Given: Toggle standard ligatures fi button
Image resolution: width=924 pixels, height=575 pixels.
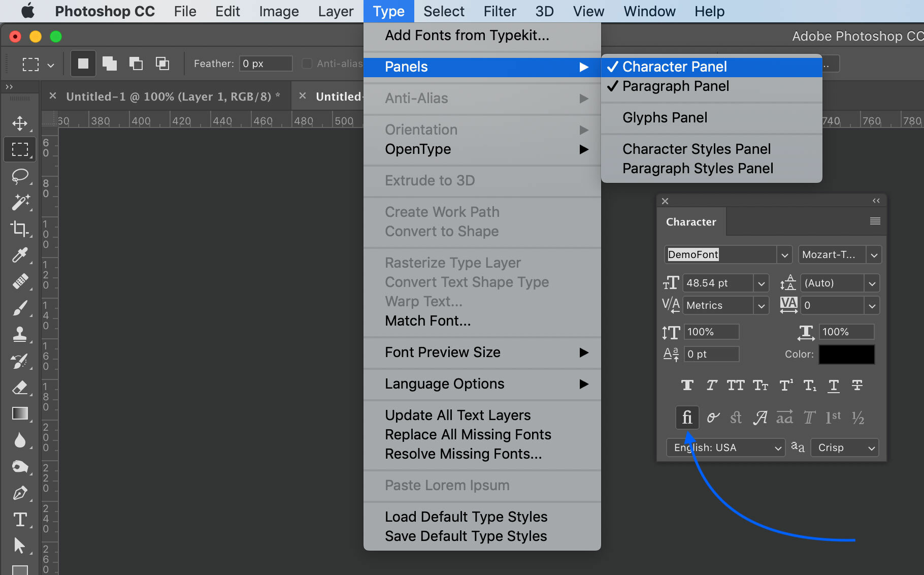Looking at the screenshot, I should pos(687,418).
